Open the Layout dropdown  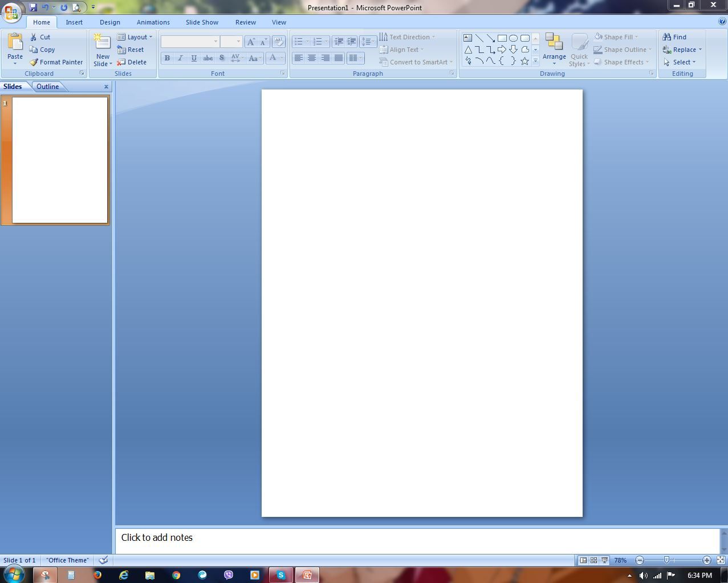[x=135, y=37]
